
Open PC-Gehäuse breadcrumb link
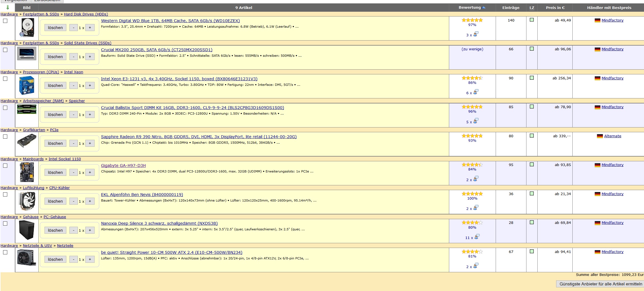[x=55, y=217]
